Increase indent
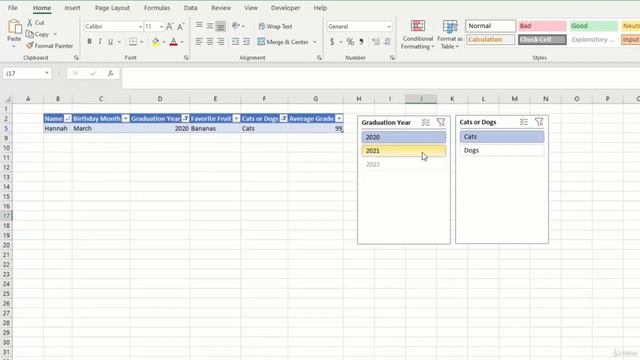Viewport: 640px width, 360px height. pyautogui.click(x=247, y=42)
